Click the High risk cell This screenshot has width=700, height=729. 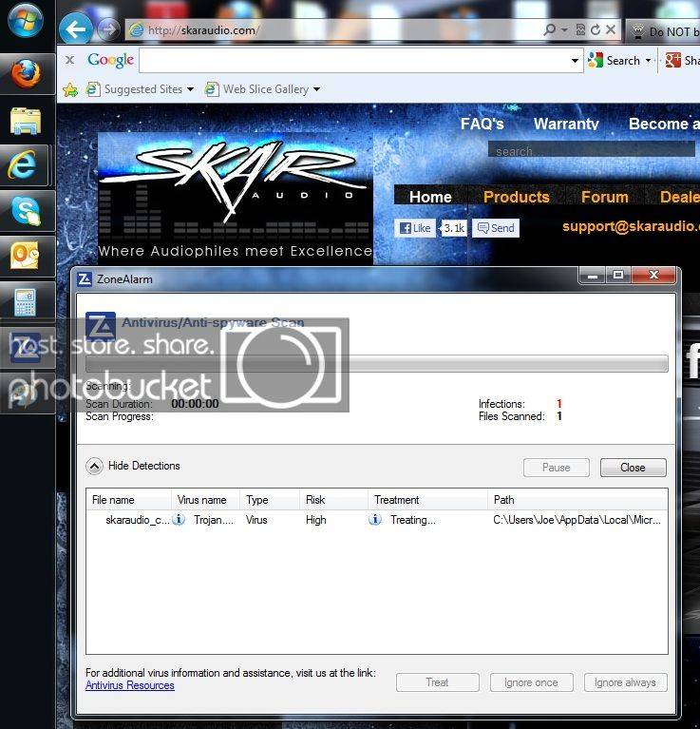(316, 520)
